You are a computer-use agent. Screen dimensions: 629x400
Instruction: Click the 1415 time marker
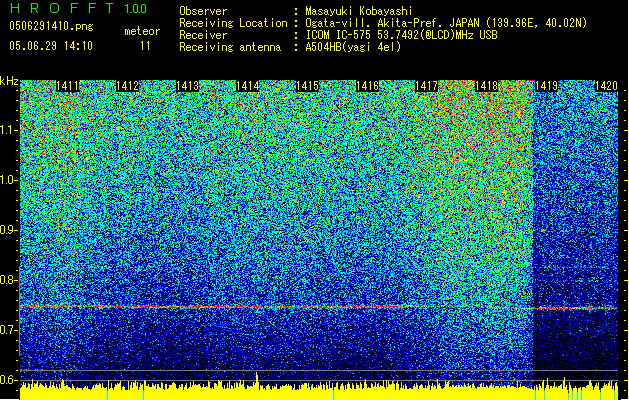coord(307,86)
